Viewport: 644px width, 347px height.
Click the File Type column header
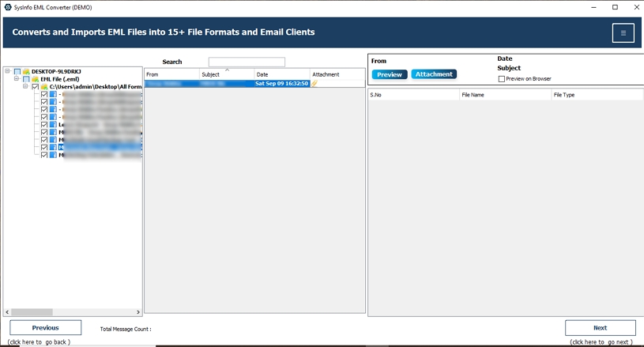(597, 95)
